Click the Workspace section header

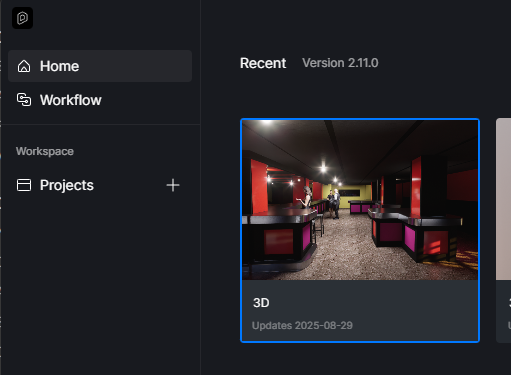pyautogui.click(x=45, y=151)
